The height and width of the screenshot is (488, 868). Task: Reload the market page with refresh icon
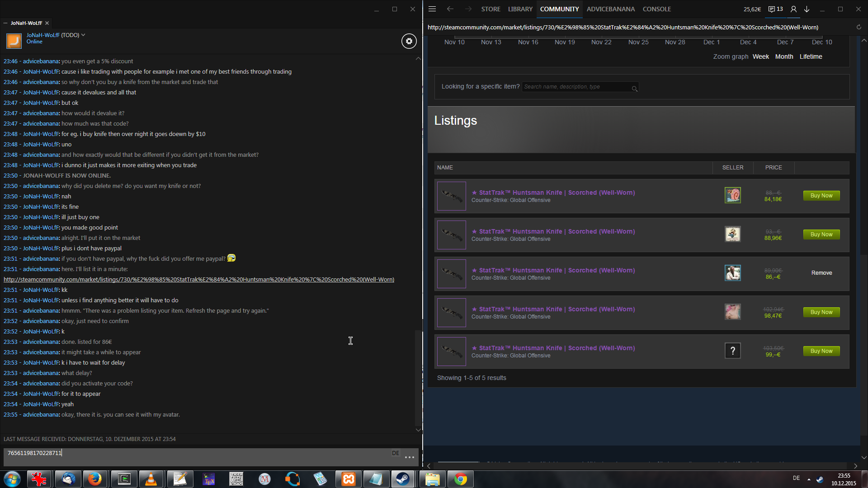click(x=859, y=27)
